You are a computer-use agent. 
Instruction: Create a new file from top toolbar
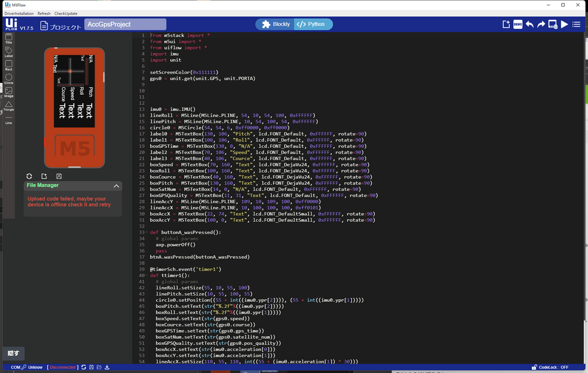tap(506, 24)
